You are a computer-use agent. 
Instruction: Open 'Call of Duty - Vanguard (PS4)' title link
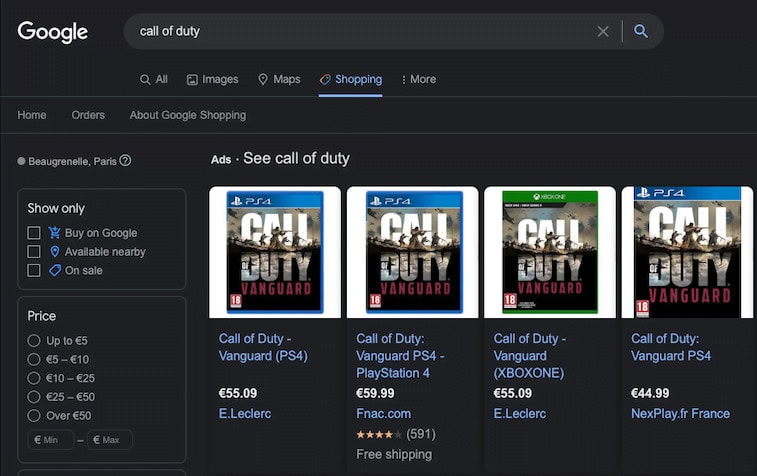263,347
